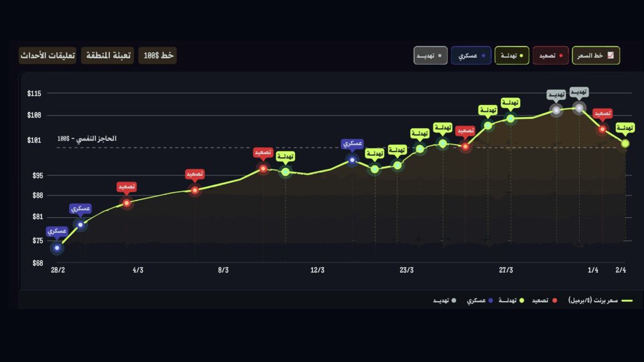Click the 2/4 date on x-axis
This screenshot has width=644, height=362.
click(x=621, y=270)
